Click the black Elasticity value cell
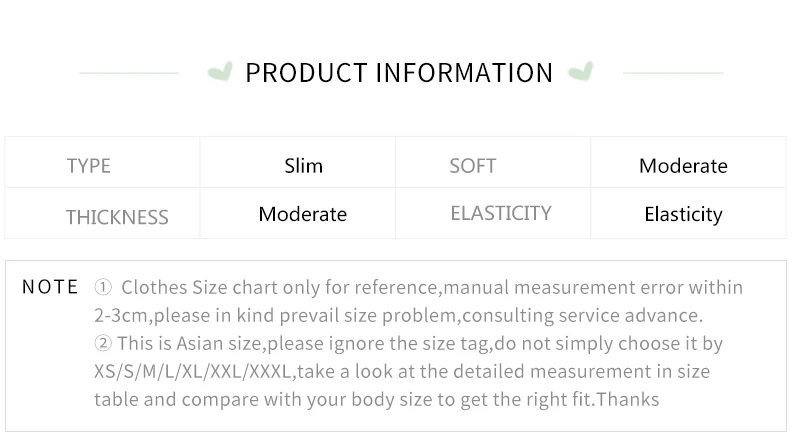This screenshot has height=432, width=800. (683, 214)
